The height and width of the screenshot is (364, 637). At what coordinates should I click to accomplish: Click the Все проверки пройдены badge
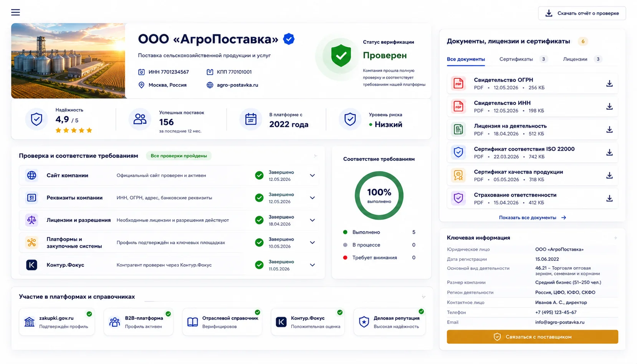point(179,156)
